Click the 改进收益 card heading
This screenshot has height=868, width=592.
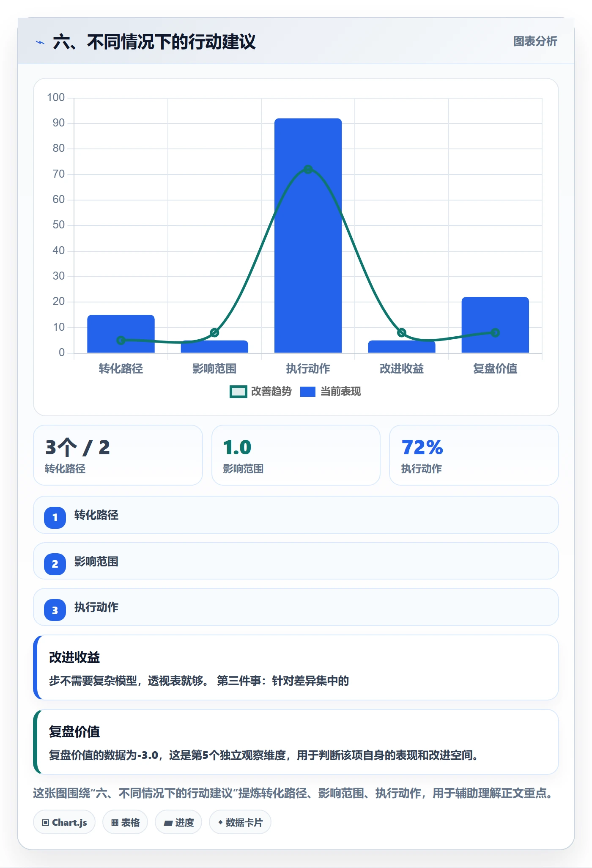(x=74, y=657)
